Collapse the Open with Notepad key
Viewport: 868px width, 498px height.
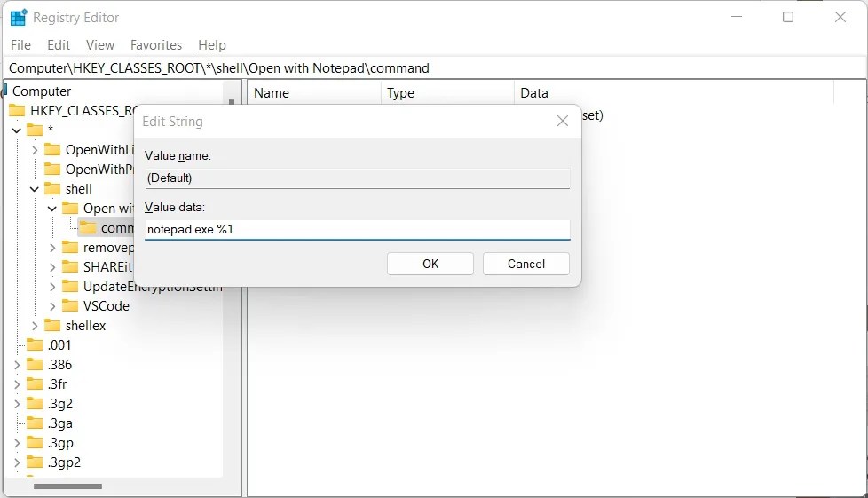52,209
